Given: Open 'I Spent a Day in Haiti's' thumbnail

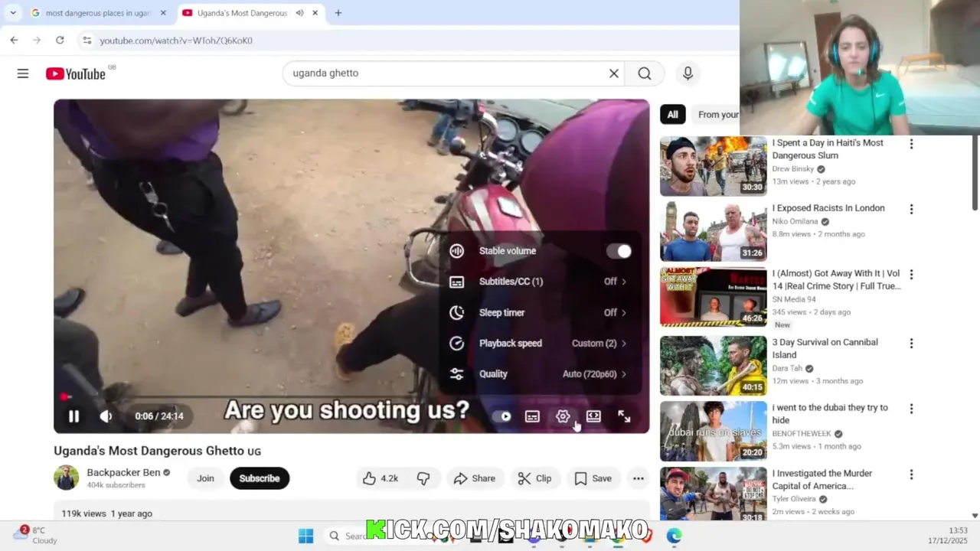Looking at the screenshot, I should 713,166.
